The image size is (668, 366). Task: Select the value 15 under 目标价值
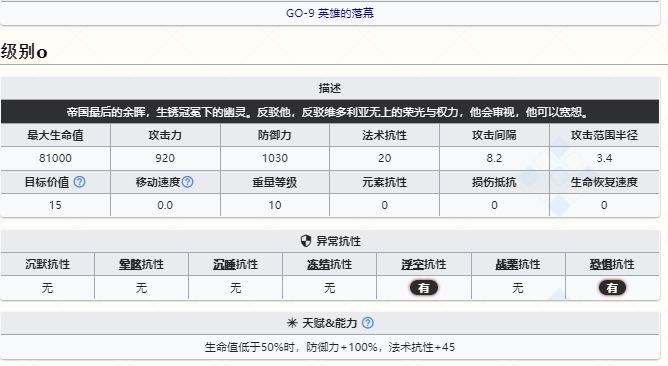coord(55,205)
